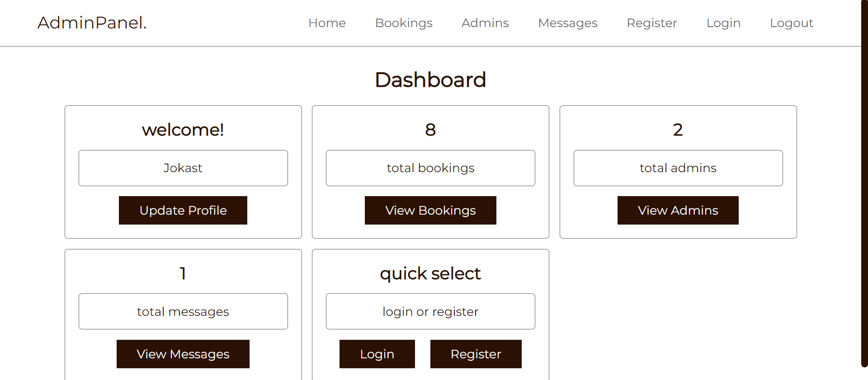Click the total bookings label box
Image resolution: width=868 pixels, height=380 pixels.
[430, 168]
